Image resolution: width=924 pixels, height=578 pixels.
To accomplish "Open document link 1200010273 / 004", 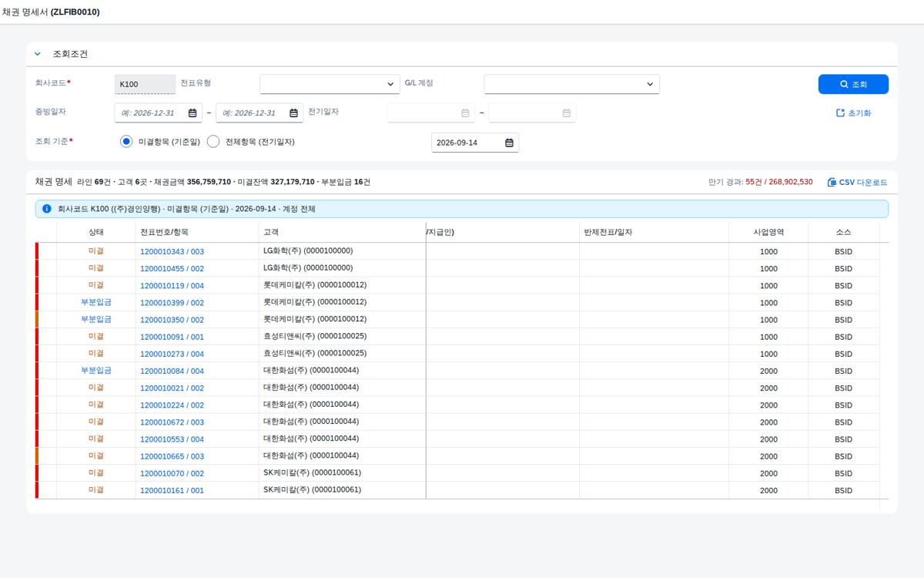I will (x=172, y=354).
